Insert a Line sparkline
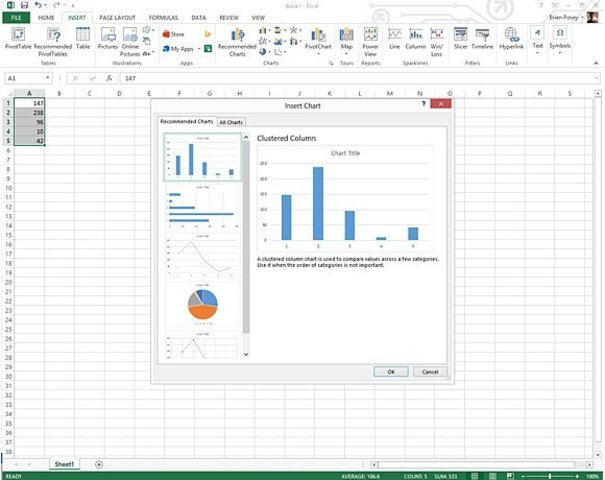The image size is (605, 480). point(394,38)
